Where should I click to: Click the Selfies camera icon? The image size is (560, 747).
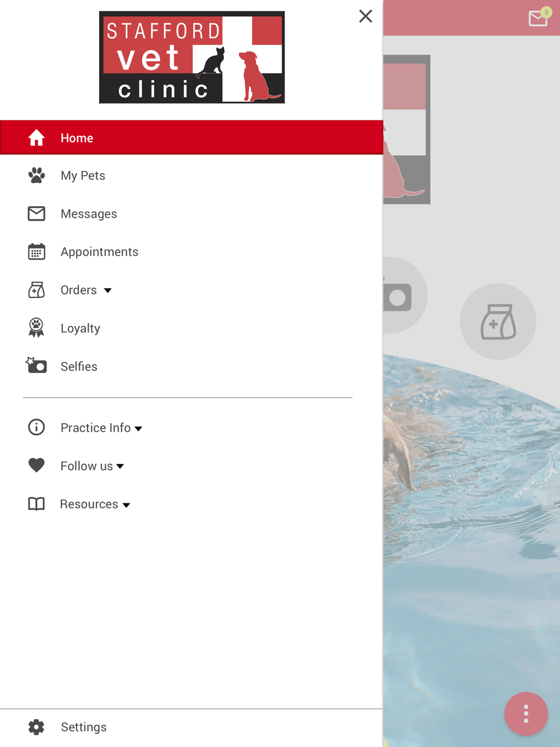[36, 366]
